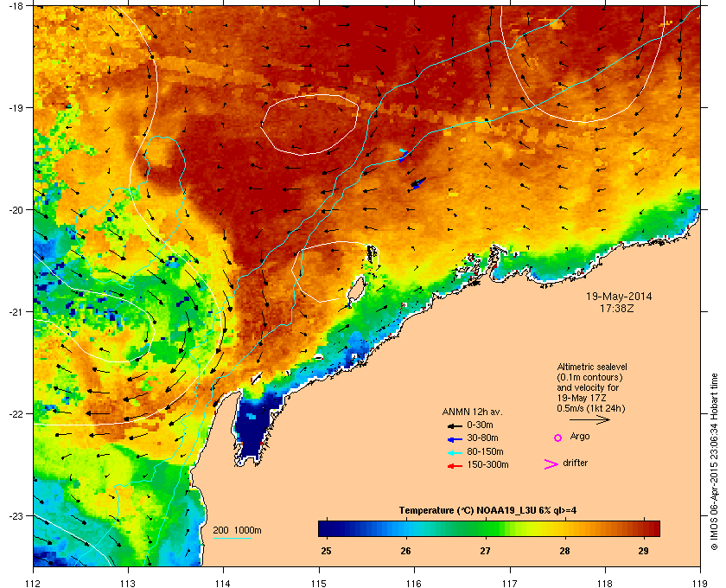726x588 pixels.
Task: Click the magenta Argo circle symbol
Action: tap(558, 438)
